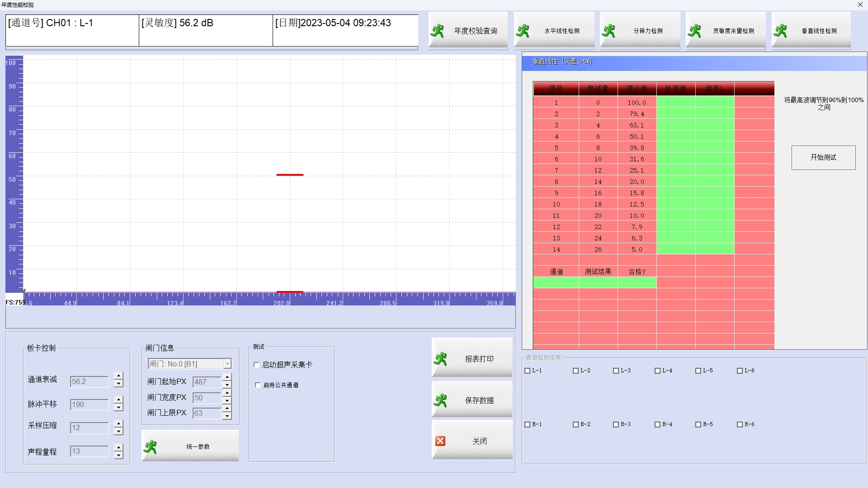Check the L-1 channel checkbox
868x488 pixels.
[527, 371]
